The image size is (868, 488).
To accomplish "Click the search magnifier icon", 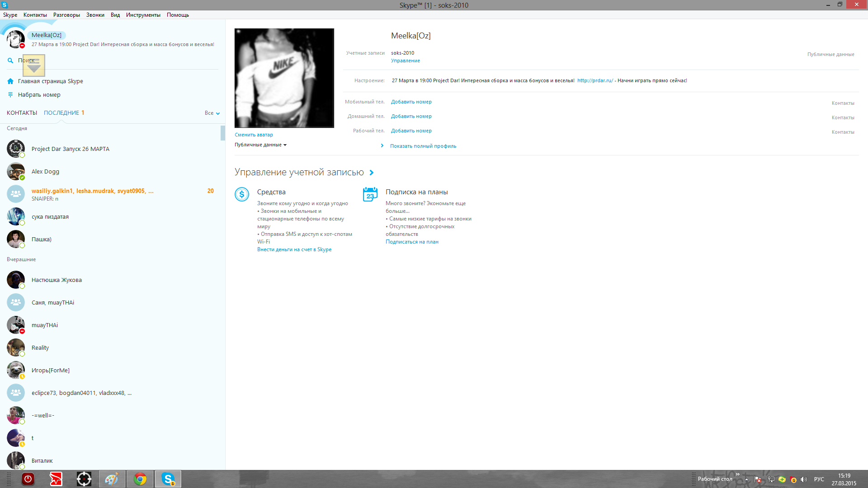I will pos(10,61).
